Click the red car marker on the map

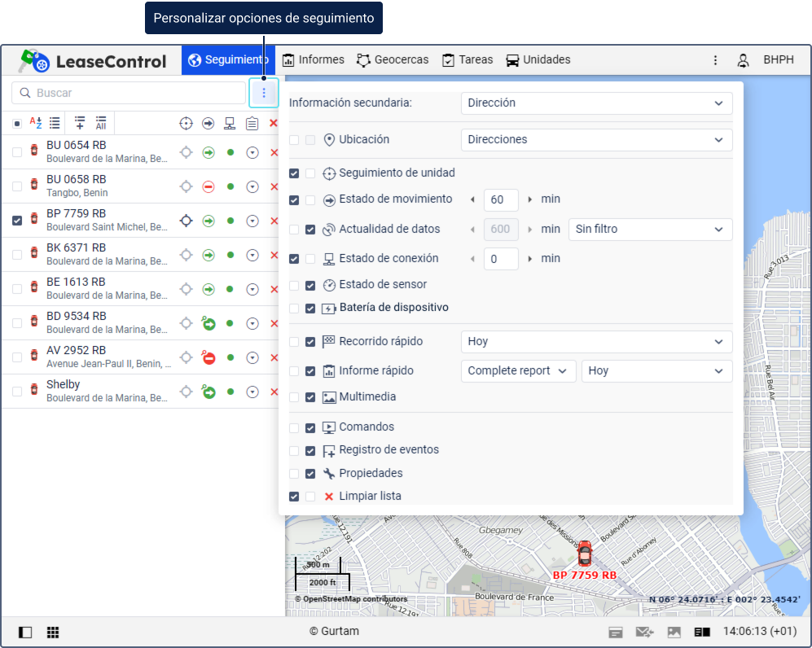[584, 554]
